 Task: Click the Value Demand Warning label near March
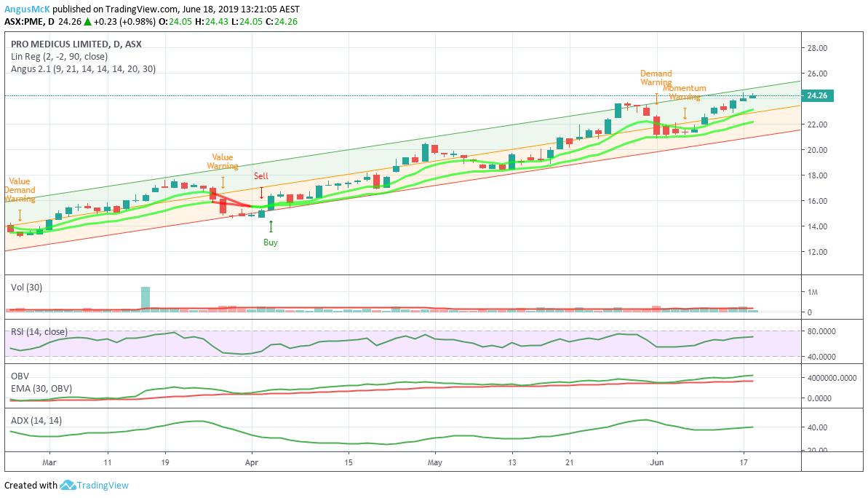(x=20, y=190)
